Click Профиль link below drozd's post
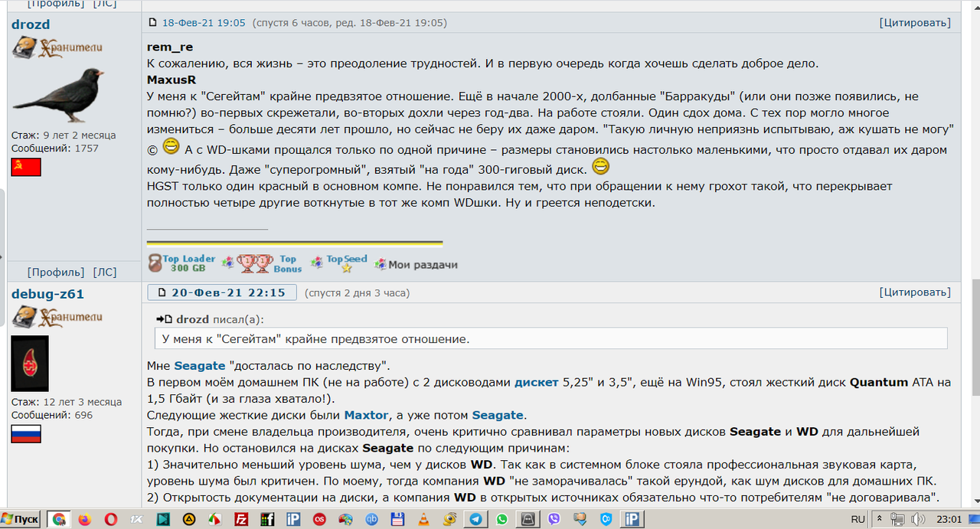Viewport: 980px width, 529px height. (56, 272)
